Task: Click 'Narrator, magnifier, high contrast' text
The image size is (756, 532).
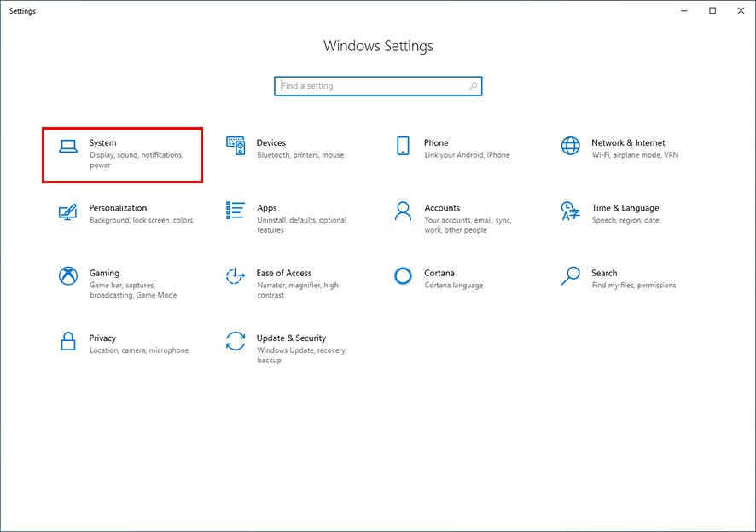Action: point(298,290)
